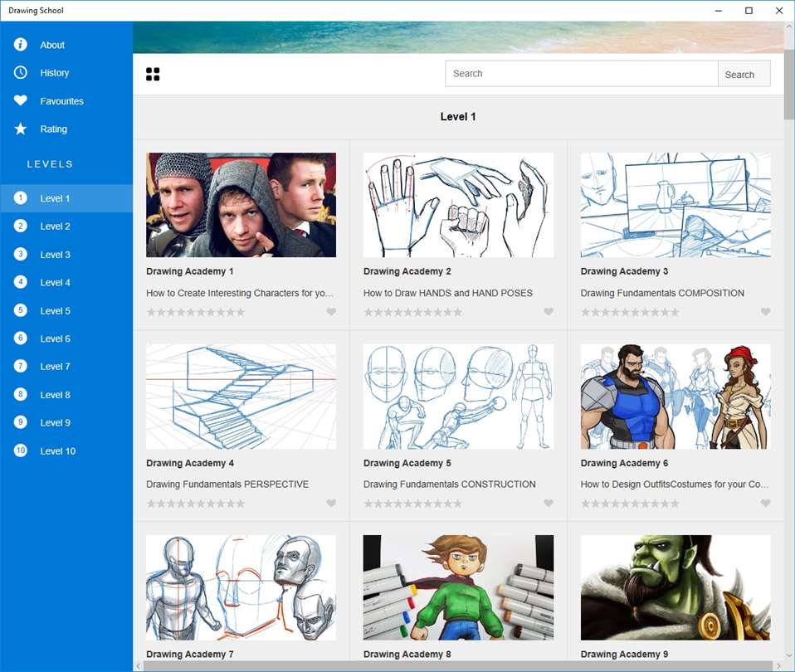The width and height of the screenshot is (795, 672).
Task: Rate Drawing Academy 5 on star bar
Action: [x=412, y=504]
